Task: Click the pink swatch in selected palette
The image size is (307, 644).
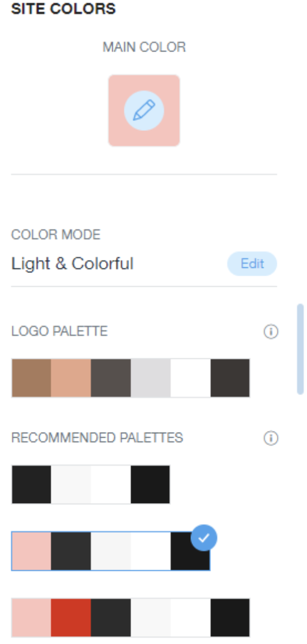Action: [x=31, y=551]
